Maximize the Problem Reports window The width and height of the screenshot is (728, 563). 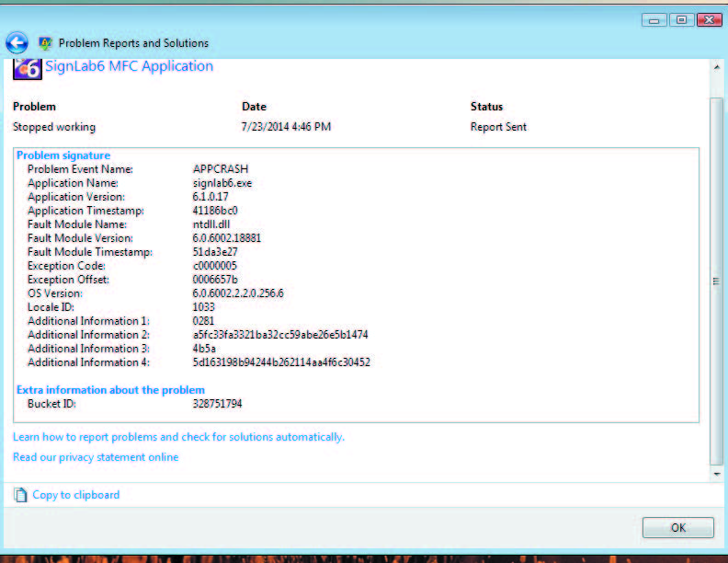click(x=681, y=20)
